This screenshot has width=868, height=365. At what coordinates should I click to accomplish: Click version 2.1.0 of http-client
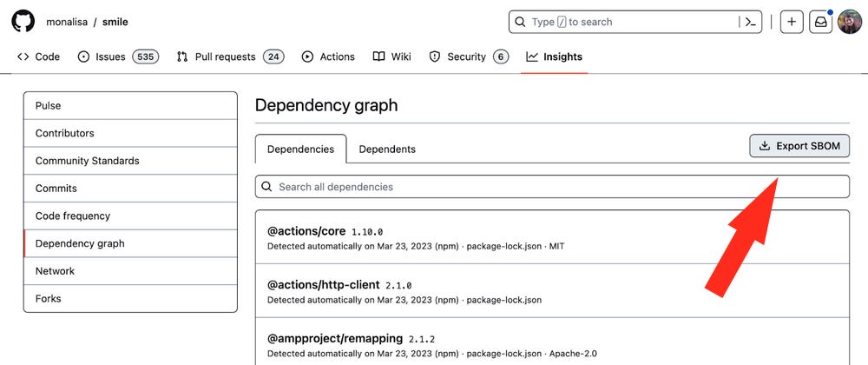tap(398, 286)
